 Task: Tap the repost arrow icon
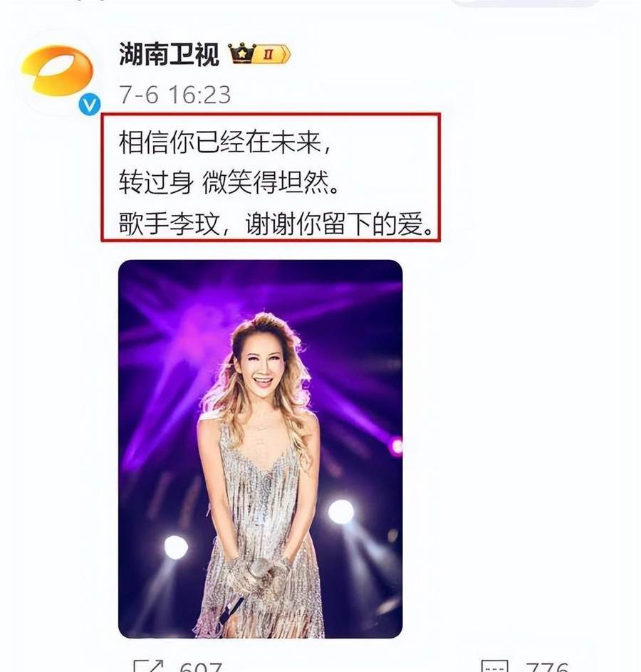[x=148, y=666]
